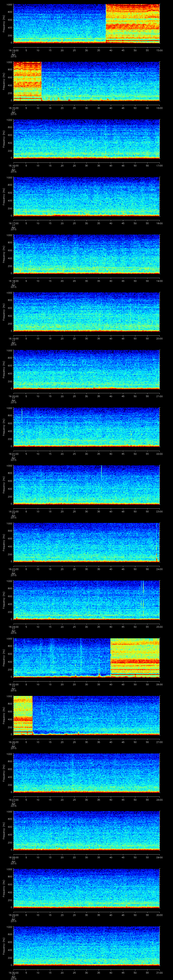Screen dimensions: 173x980
Task: Click the 16:14:00 start time label
Action: click(x=13, y=50)
